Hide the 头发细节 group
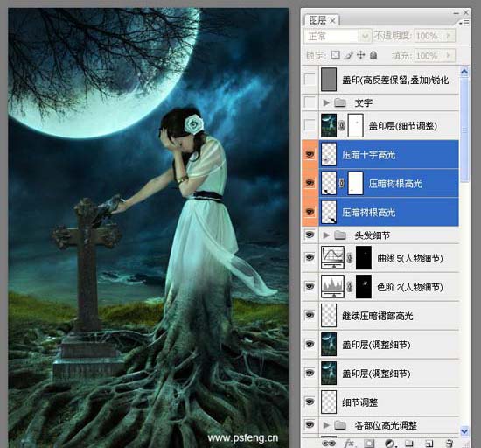The width and height of the screenshot is (481, 448). pos(310,235)
